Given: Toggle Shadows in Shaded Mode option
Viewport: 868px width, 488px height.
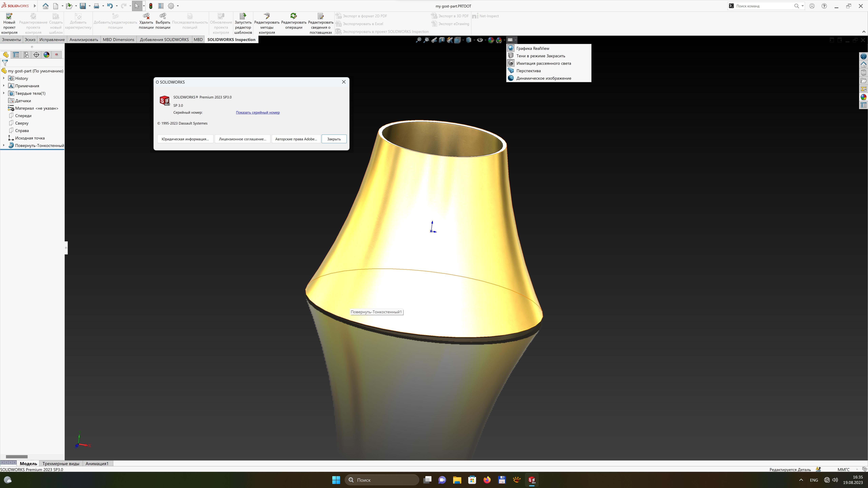Looking at the screenshot, I should [549, 56].
